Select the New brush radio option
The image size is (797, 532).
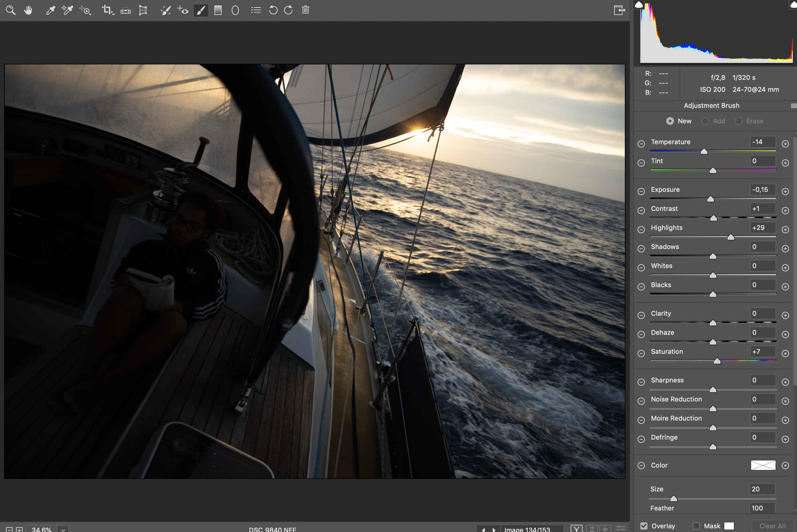coord(670,121)
